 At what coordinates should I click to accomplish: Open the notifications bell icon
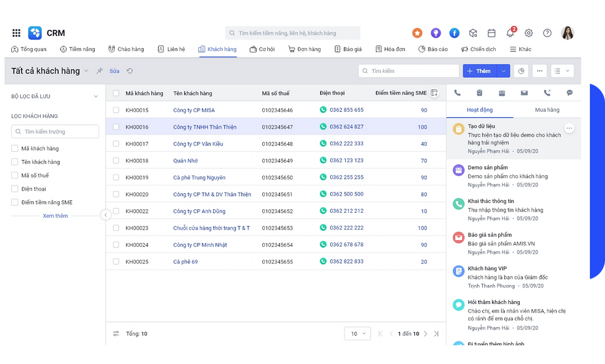click(x=511, y=33)
